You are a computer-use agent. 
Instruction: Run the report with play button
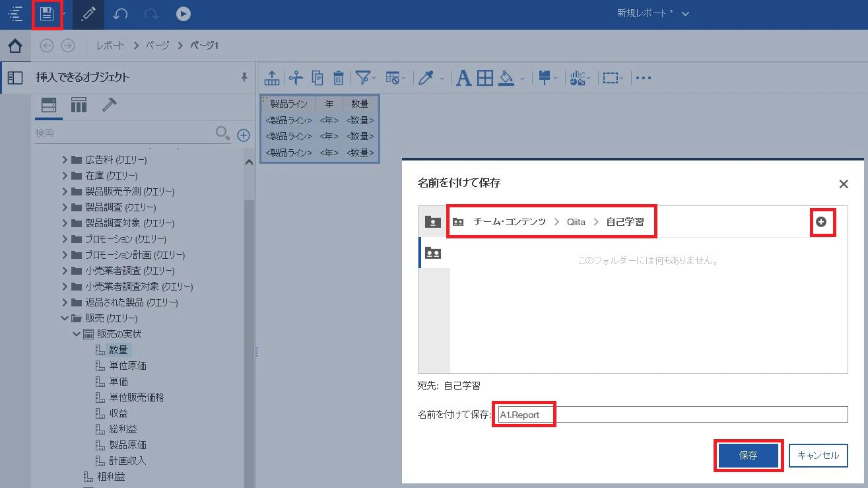click(184, 13)
